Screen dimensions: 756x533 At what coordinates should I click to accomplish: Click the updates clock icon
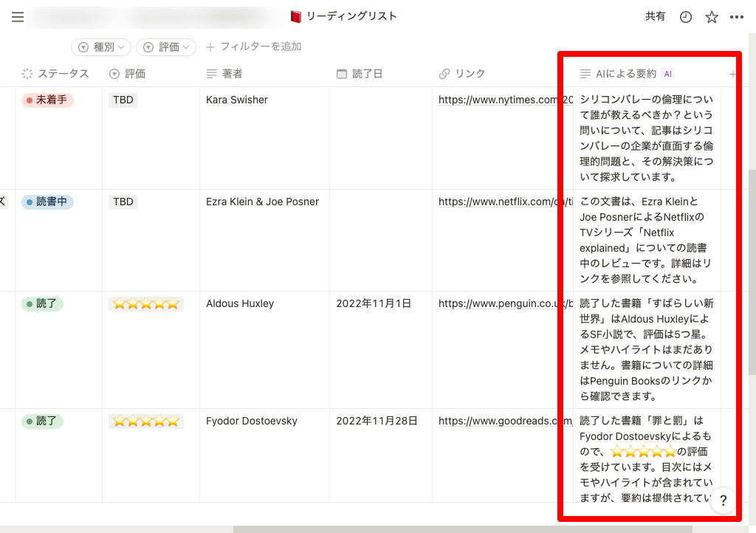pos(686,17)
